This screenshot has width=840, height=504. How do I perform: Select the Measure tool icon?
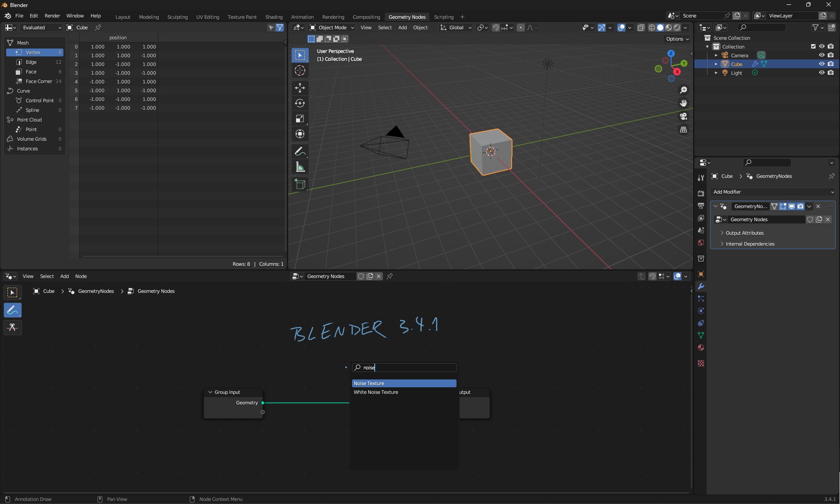point(300,167)
